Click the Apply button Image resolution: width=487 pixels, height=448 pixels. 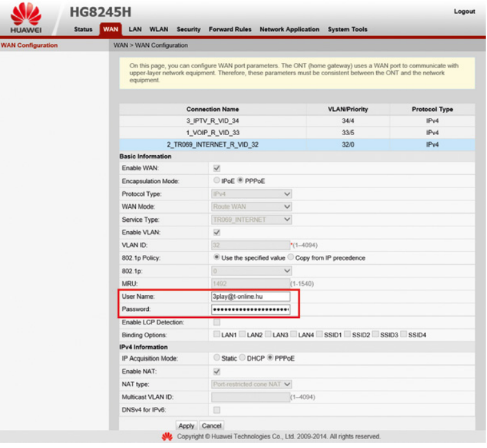186,425
